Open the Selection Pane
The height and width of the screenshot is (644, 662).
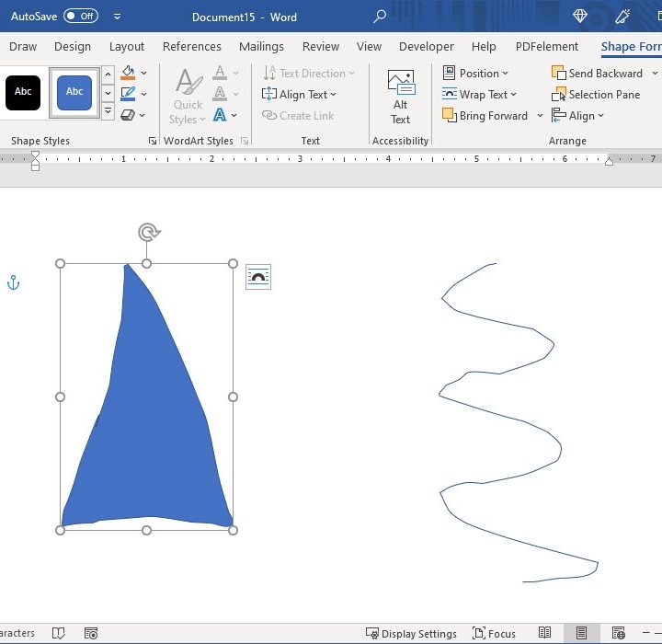[596, 94]
